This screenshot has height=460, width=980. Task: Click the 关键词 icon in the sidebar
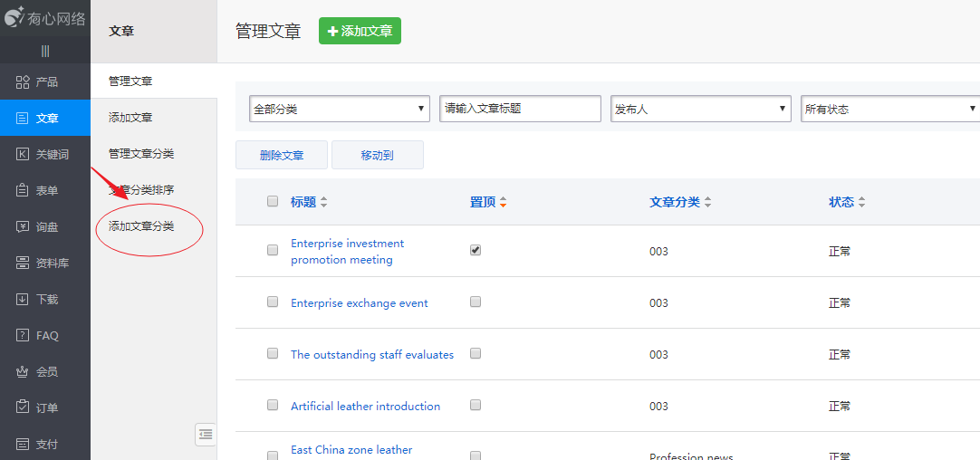pos(23,155)
